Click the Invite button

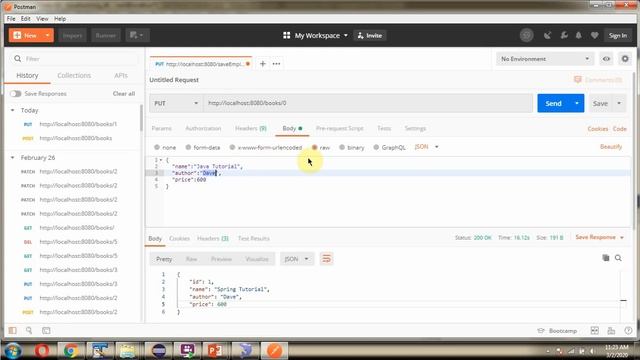(370, 36)
